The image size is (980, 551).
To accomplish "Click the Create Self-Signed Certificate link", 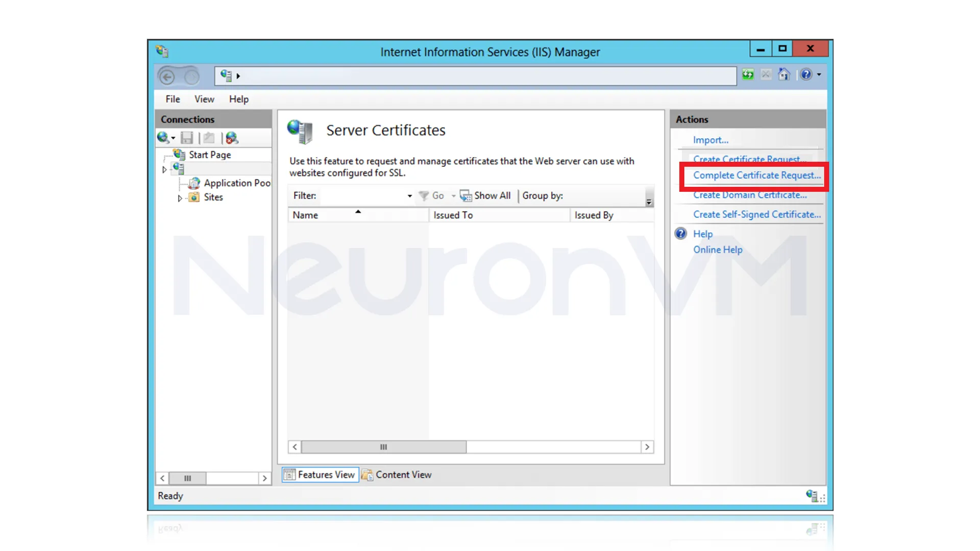I will click(x=756, y=214).
